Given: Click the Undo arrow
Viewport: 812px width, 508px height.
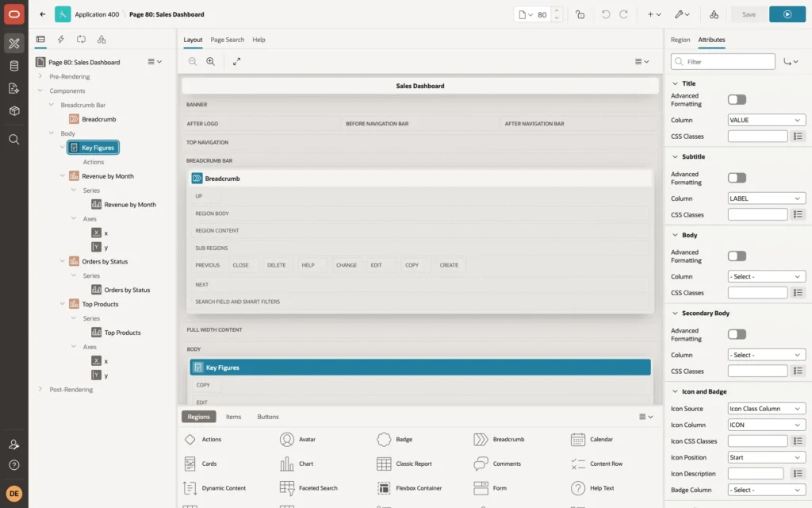Looking at the screenshot, I should coord(605,14).
